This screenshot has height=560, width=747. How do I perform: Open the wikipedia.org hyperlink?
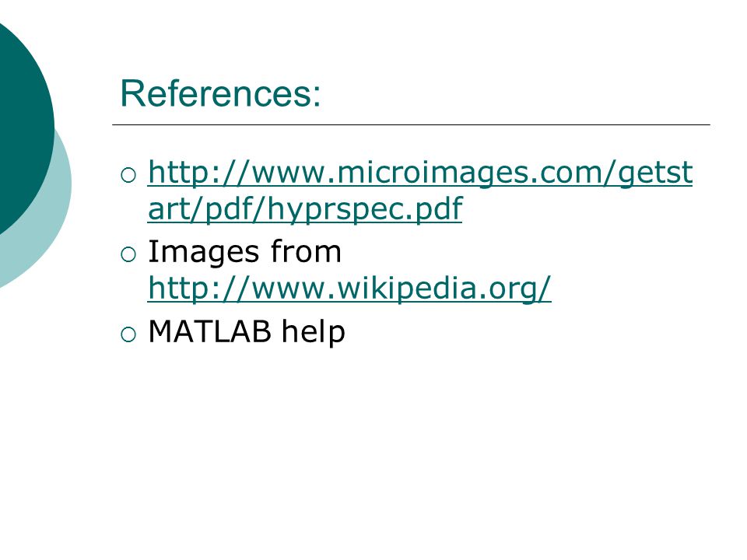click(349, 289)
